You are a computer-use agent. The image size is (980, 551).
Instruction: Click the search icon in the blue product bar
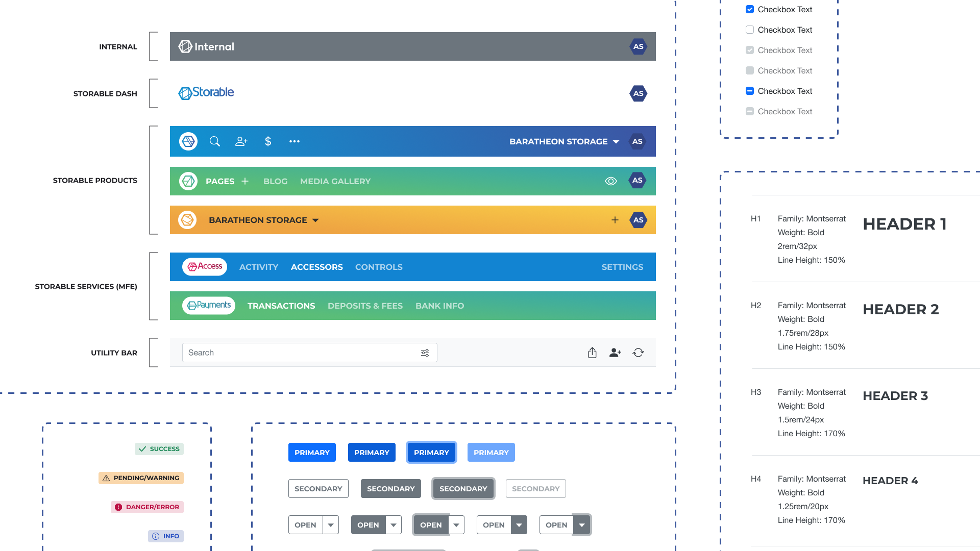(214, 141)
